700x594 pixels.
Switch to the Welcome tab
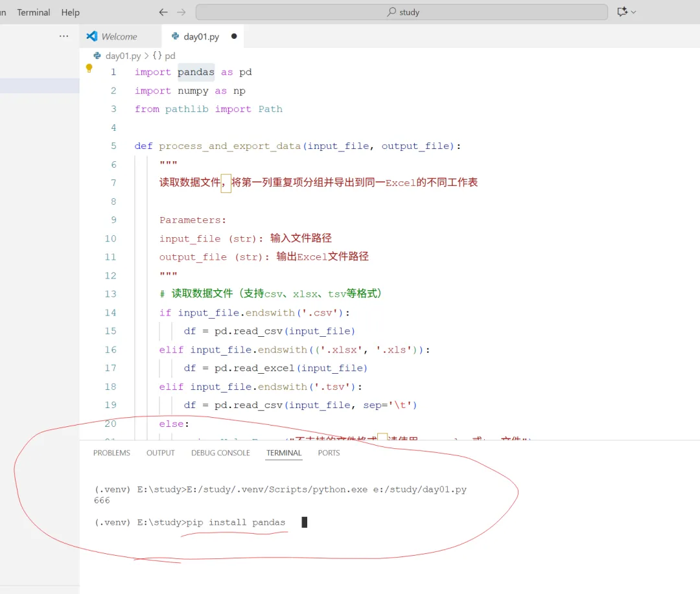[x=119, y=36]
